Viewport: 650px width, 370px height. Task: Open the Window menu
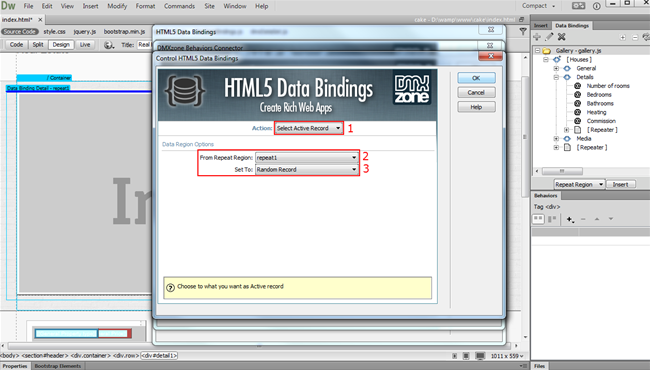click(235, 6)
